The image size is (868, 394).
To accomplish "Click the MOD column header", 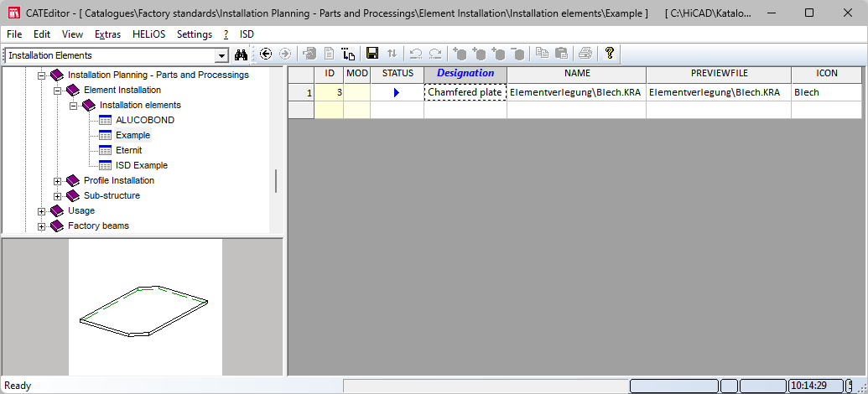I will (x=357, y=74).
